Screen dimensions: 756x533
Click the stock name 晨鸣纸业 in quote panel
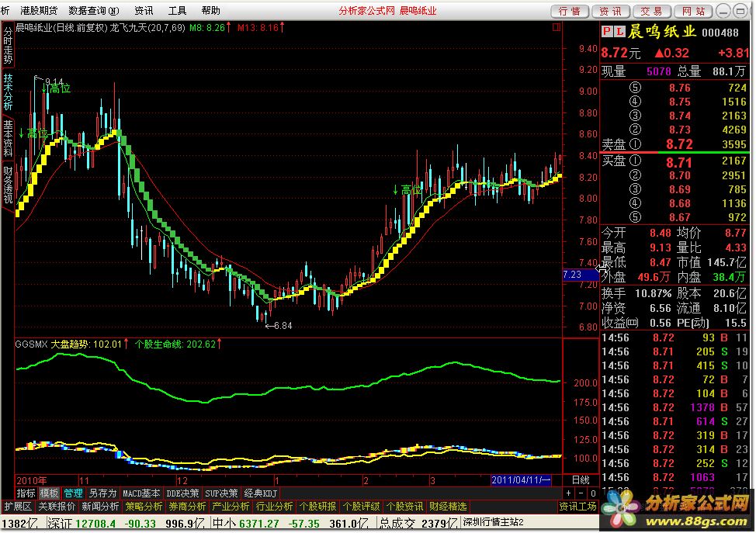662,32
